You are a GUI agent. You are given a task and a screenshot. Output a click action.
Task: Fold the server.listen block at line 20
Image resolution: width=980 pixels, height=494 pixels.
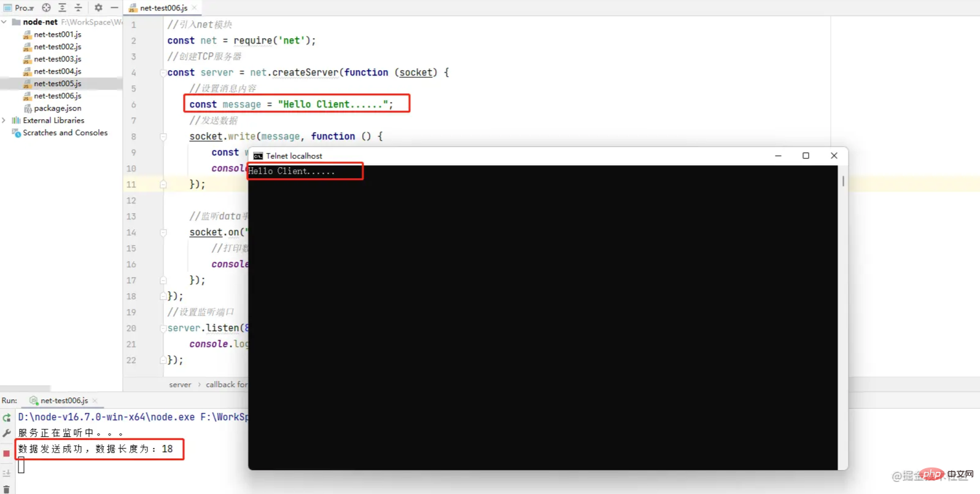[x=163, y=328]
